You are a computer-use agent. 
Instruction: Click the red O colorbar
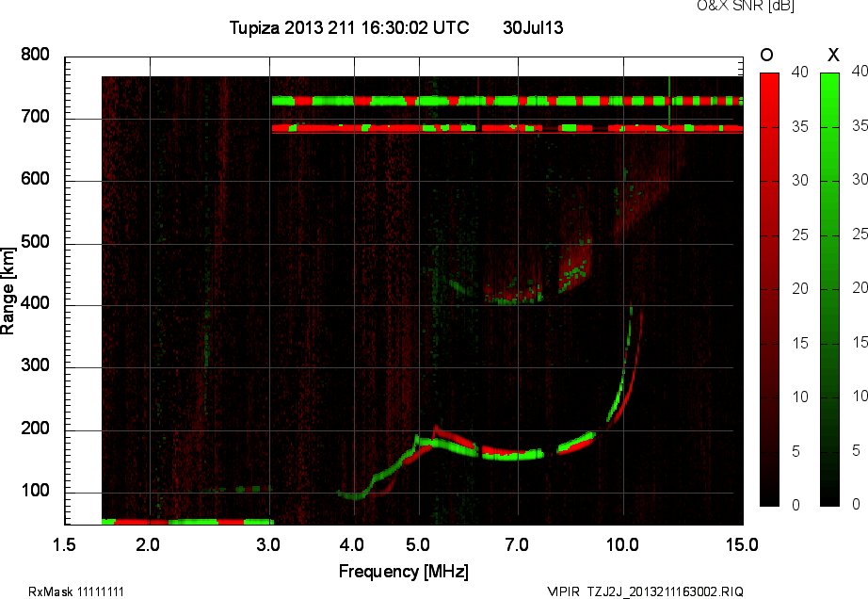click(x=769, y=289)
